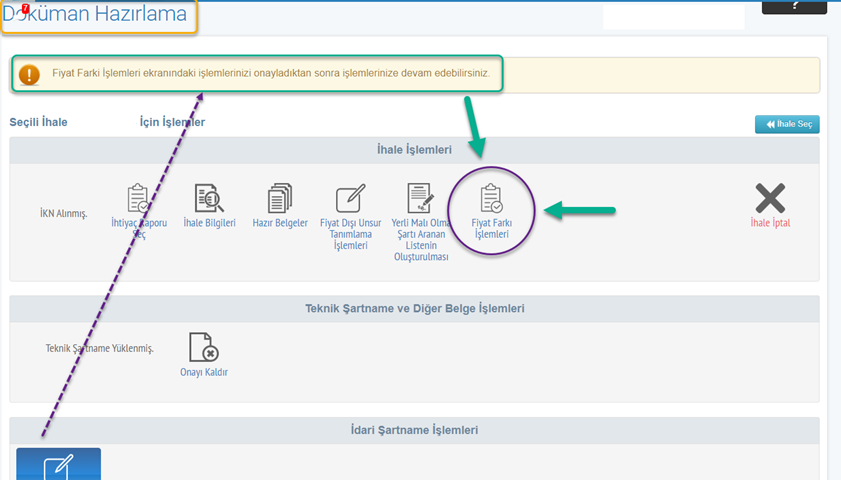
Task: Select Fiyat Dışı Unsur Tanımlama İşlemleri
Action: pyautogui.click(x=350, y=199)
